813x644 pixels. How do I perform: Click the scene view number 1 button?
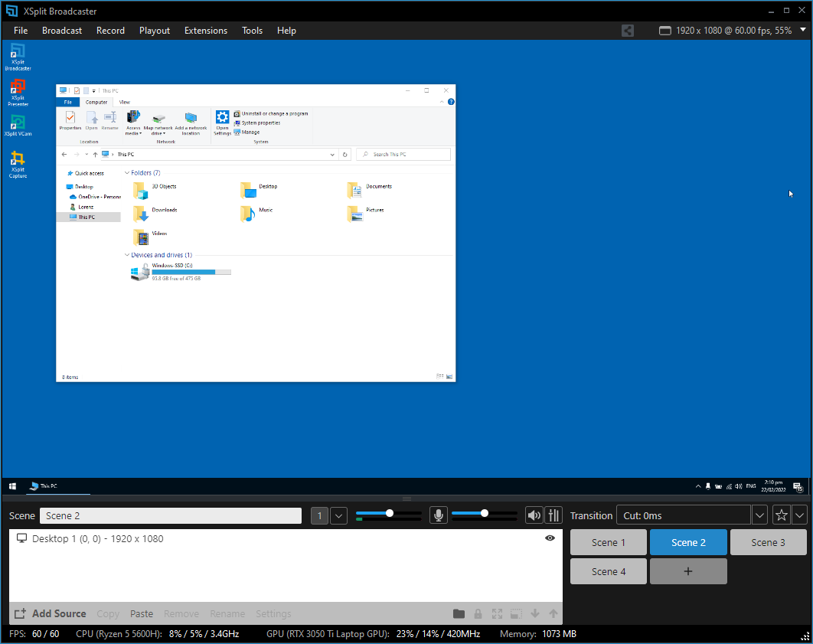(319, 516)
